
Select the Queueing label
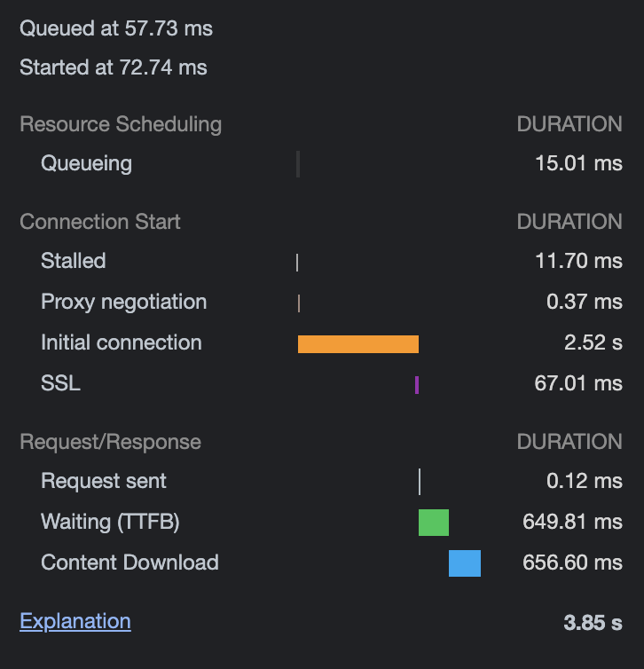pos(87,164)
